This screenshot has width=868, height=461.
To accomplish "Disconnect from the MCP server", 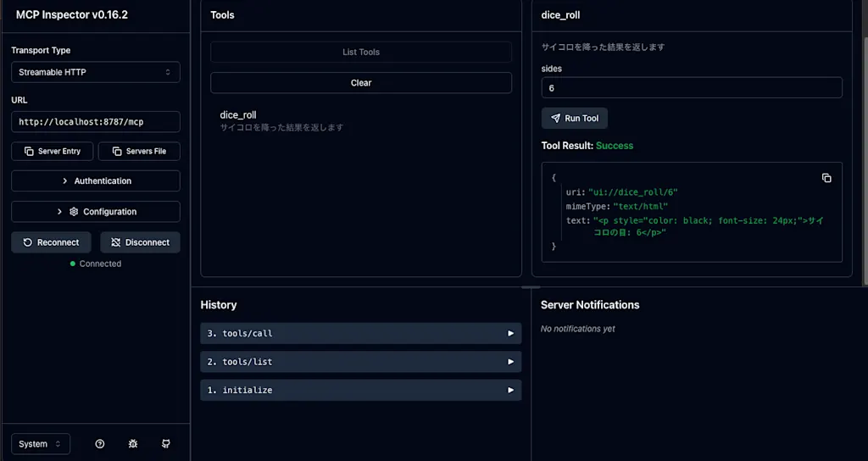I will tap(140, 242).
